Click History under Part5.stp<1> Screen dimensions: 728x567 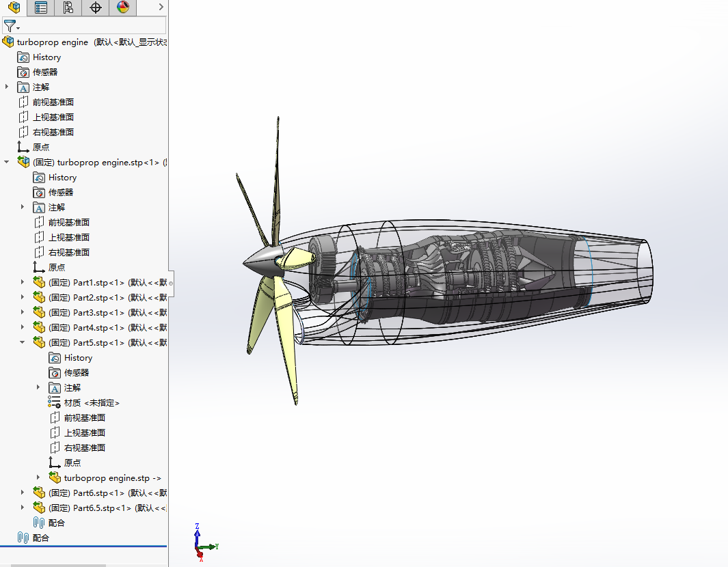[70, 358]
